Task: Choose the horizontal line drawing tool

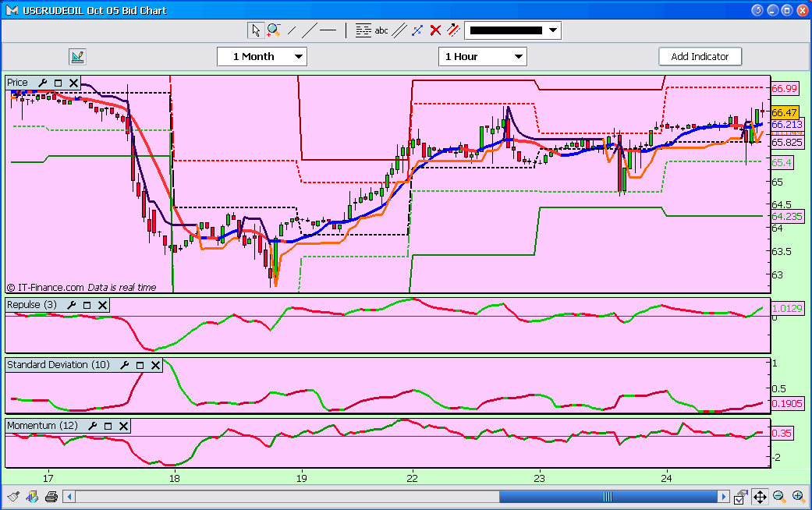Action: (x=328, y=30)
